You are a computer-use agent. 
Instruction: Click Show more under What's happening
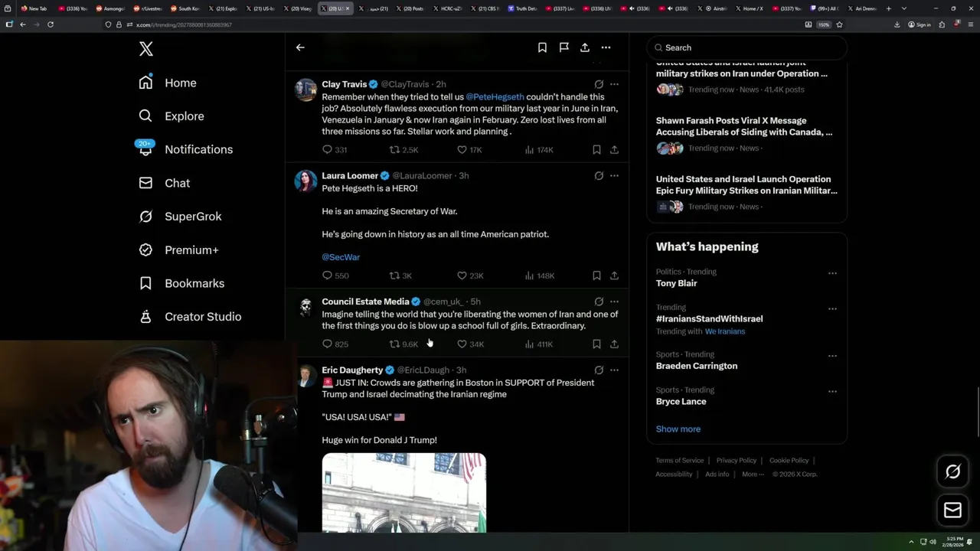pyautogui.click(x=678, y=429)
